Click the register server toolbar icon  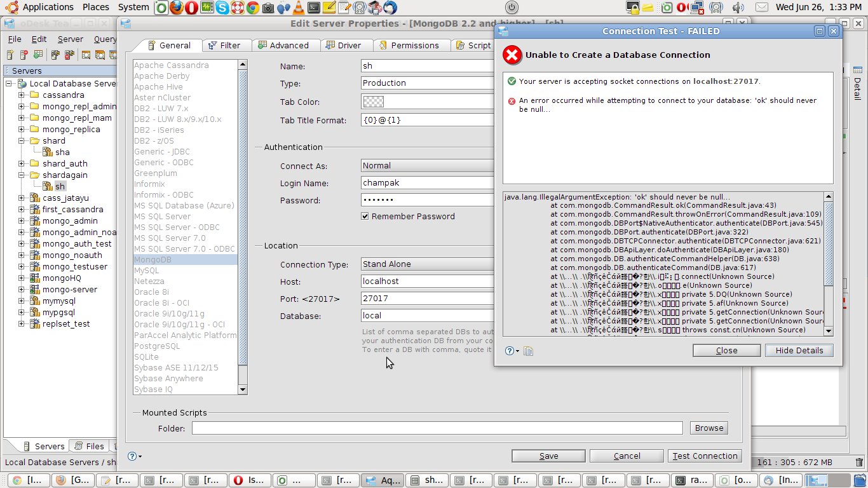10,55
